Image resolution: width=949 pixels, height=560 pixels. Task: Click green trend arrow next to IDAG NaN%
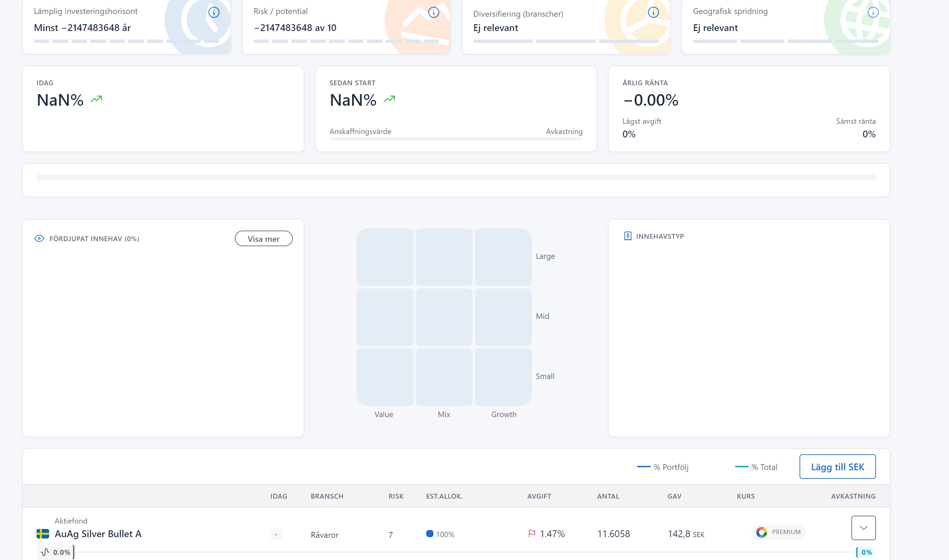96,99
